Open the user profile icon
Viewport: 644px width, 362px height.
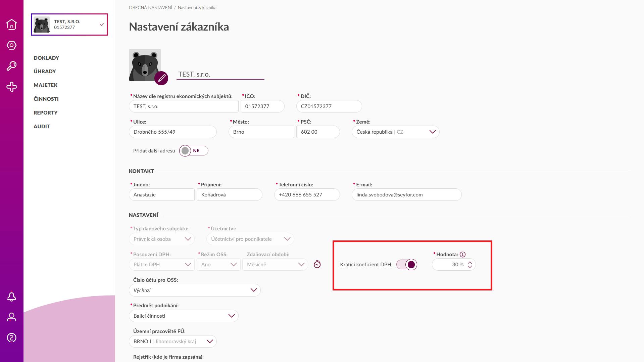(11, 317)
